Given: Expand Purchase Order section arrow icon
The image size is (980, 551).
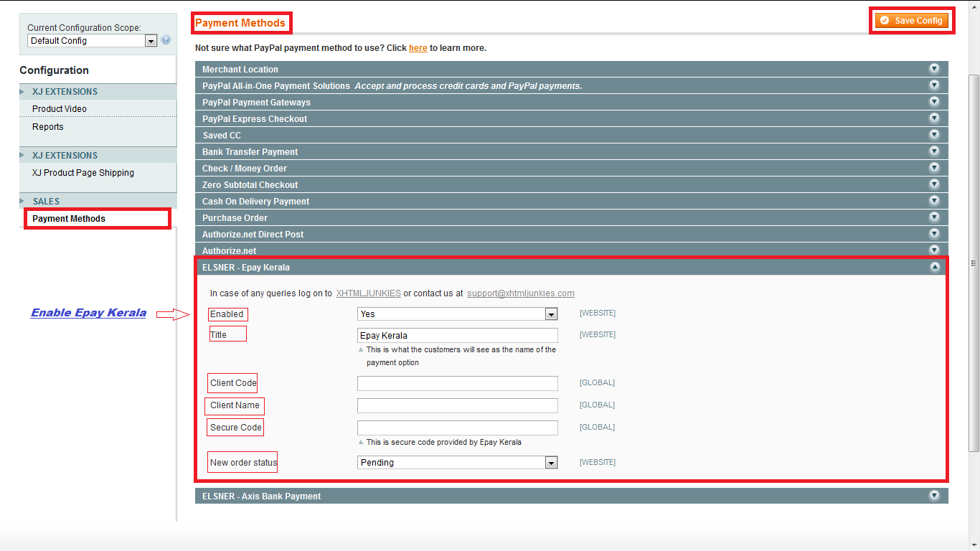Looking at the screenshot, I should 934,217.
